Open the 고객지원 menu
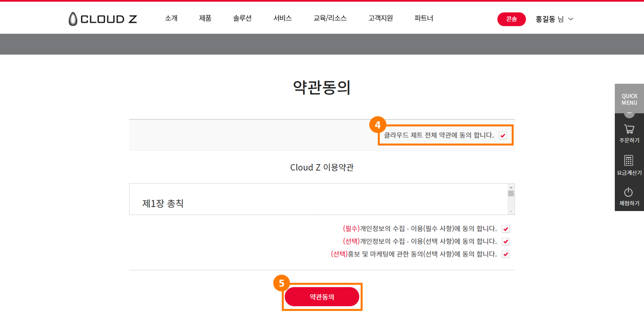 (381, 18)
